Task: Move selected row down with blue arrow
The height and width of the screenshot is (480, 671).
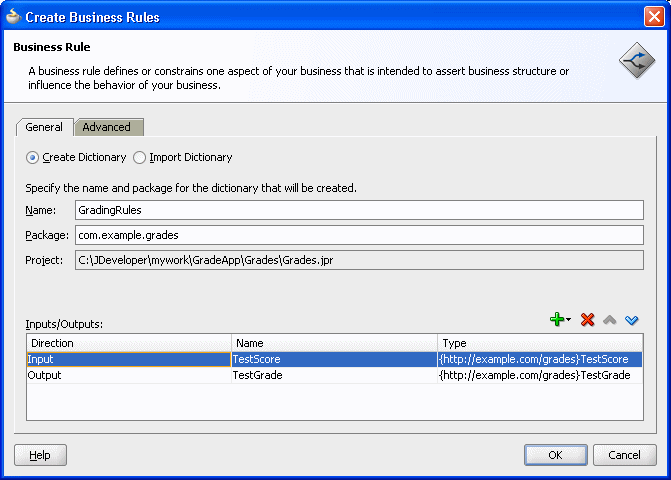Action: (x=632, y=320)
